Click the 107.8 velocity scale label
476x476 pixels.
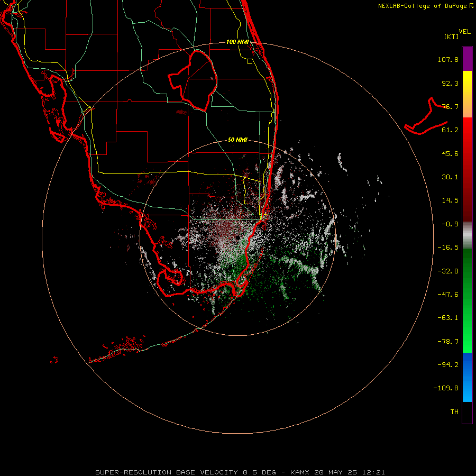point(448,59)
